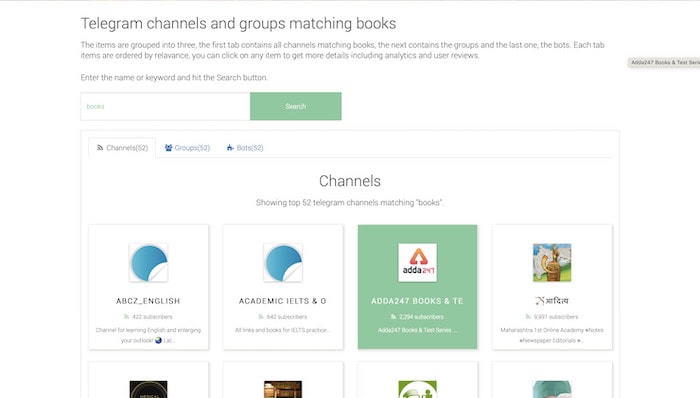Click the RSS icon beside 2,294 subscribers

[x=393, y=317]
